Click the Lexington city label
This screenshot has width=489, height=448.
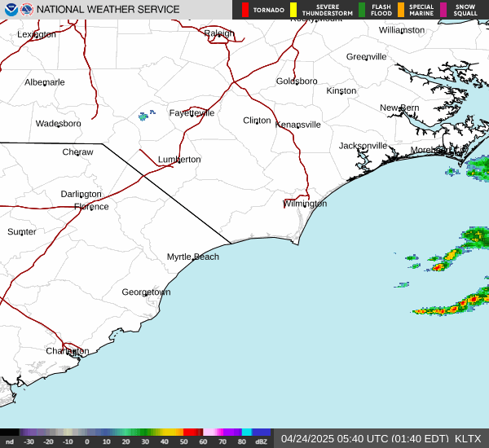37,34
